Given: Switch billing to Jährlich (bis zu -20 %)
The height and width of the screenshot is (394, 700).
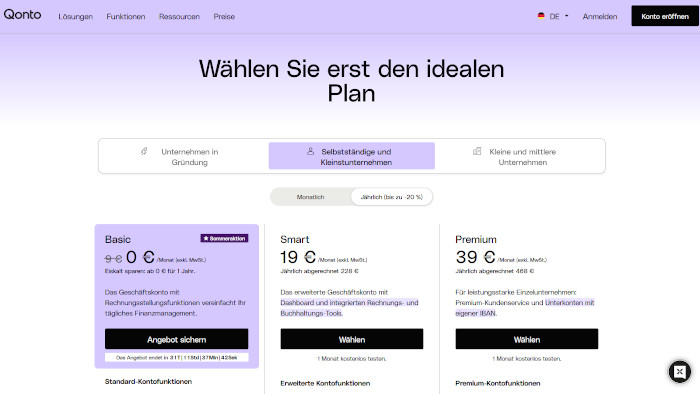Looking at the screenshot, I should pos(392,197).
